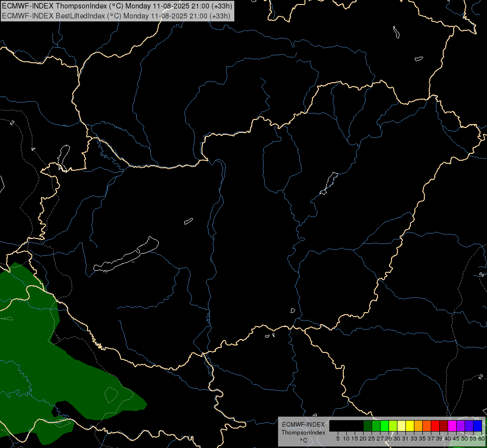Image resolution: width=487 pixels, height=448 pixels.
Task: Select the blue 55–60 legend swatch
Action: click(478, 426)
